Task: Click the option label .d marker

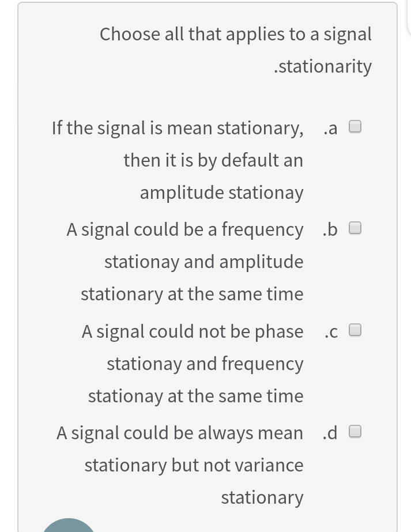Action: click(x=330, y=432)
